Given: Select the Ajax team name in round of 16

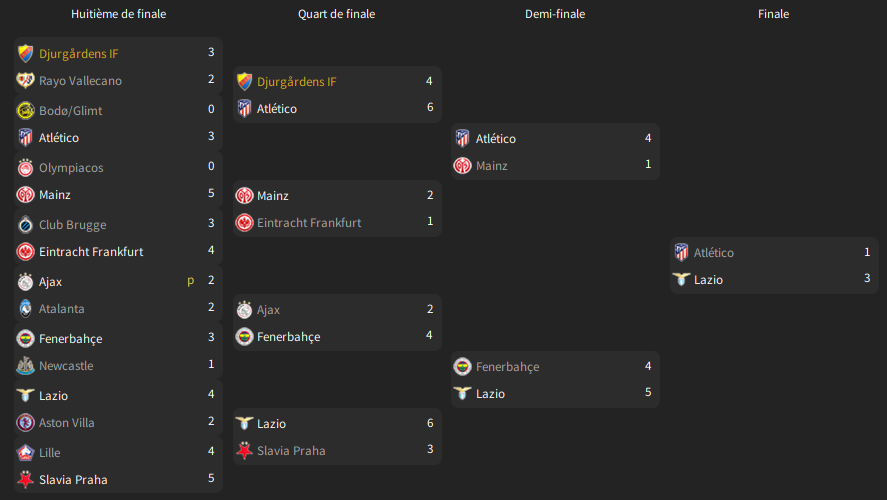Looking at the screenshot, I should click(x=50, y=282).
